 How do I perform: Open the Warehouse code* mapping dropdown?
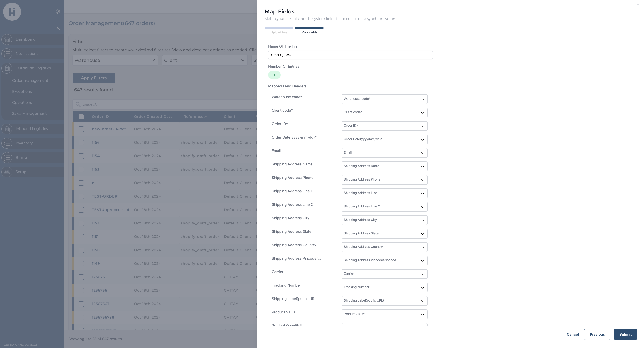point(384,99)
